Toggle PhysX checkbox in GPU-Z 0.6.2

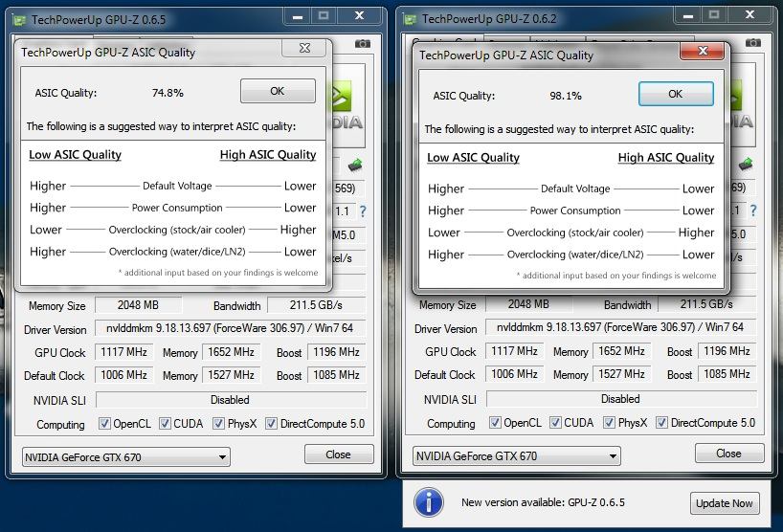click(609, 423)
